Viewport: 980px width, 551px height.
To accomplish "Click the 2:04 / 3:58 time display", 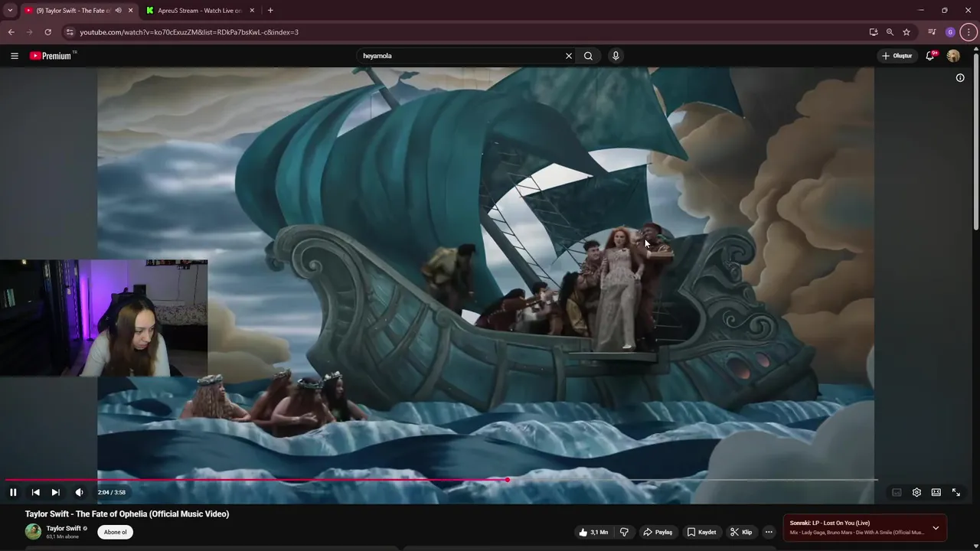I will (112, 492).
